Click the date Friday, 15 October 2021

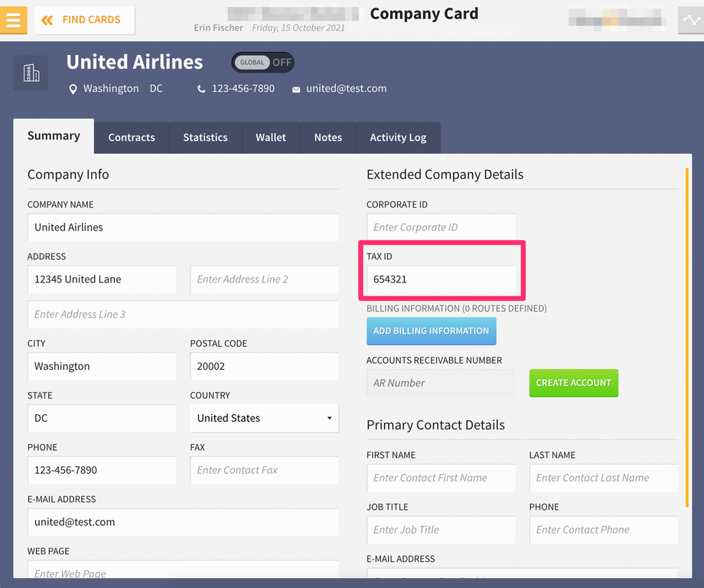pos(298,28)
